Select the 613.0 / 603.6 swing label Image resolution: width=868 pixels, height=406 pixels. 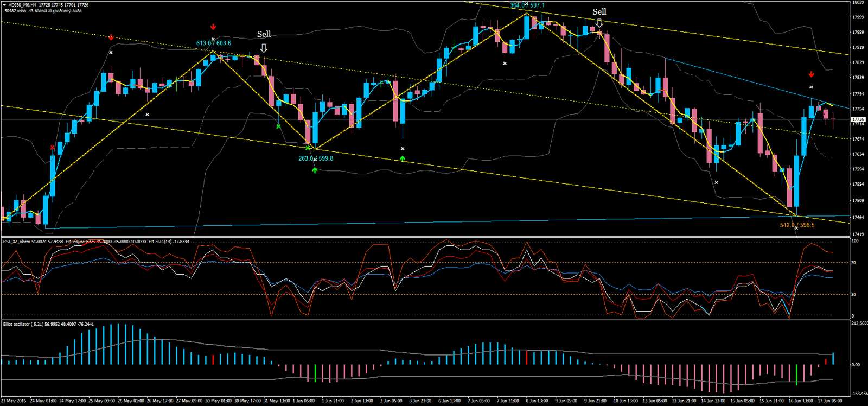tap(214, 43)
